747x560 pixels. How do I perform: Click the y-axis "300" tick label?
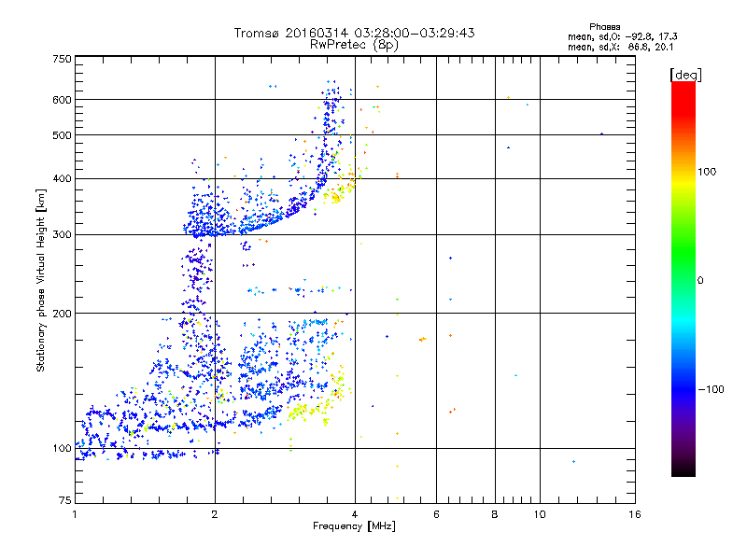62,235
